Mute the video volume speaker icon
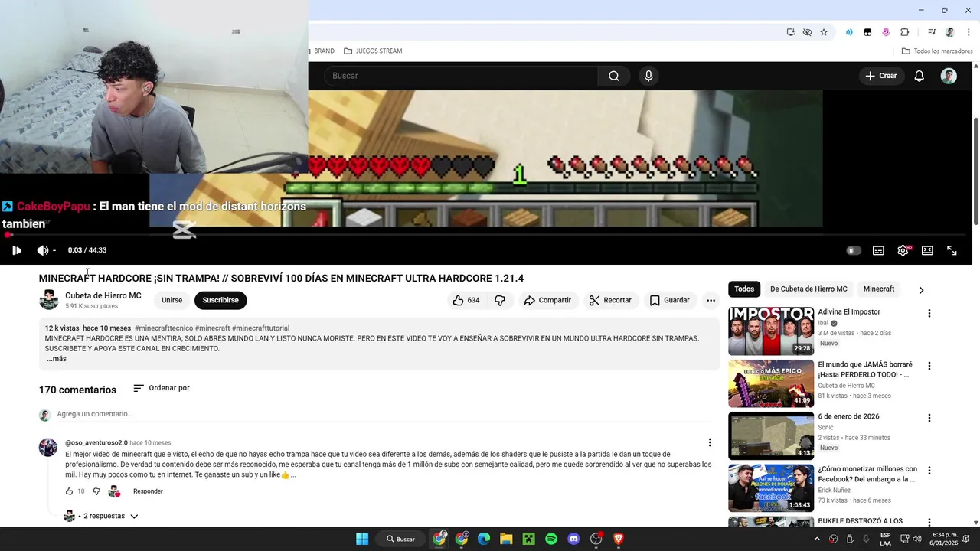The image size is (980, 551). tap(43, 250)
